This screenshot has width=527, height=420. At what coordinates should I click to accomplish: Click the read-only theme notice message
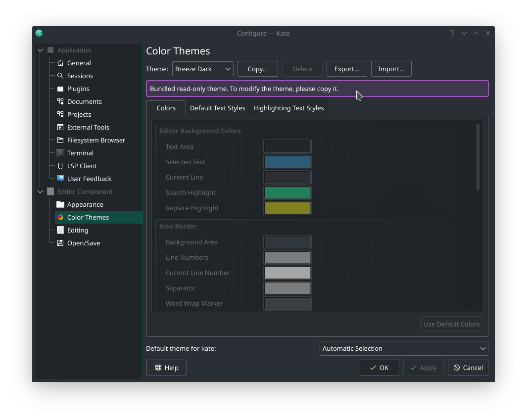317,89
